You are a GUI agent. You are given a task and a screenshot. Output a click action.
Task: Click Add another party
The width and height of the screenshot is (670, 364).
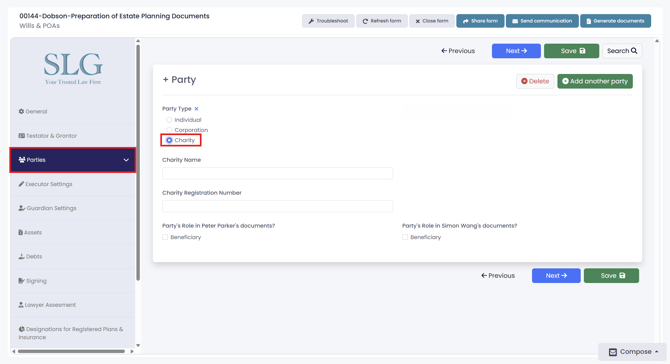coord(595,81)
